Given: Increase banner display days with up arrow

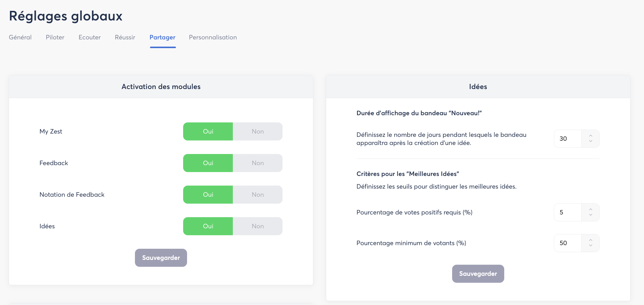Looking at the screenshot, I should tap(590, 136).
